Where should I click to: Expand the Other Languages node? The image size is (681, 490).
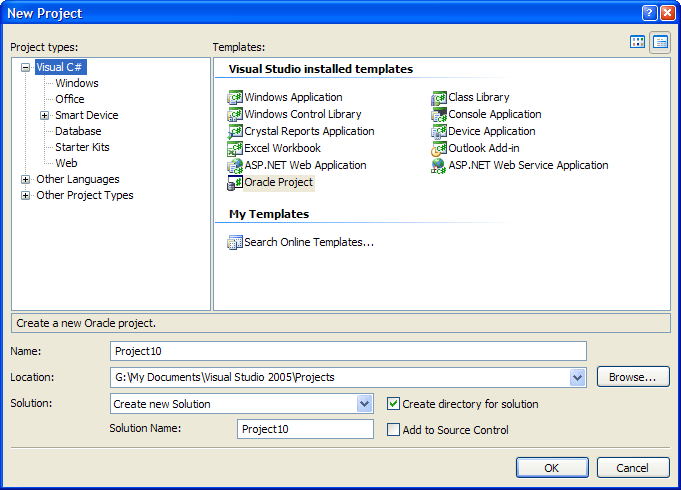click(x=26, y=180)
